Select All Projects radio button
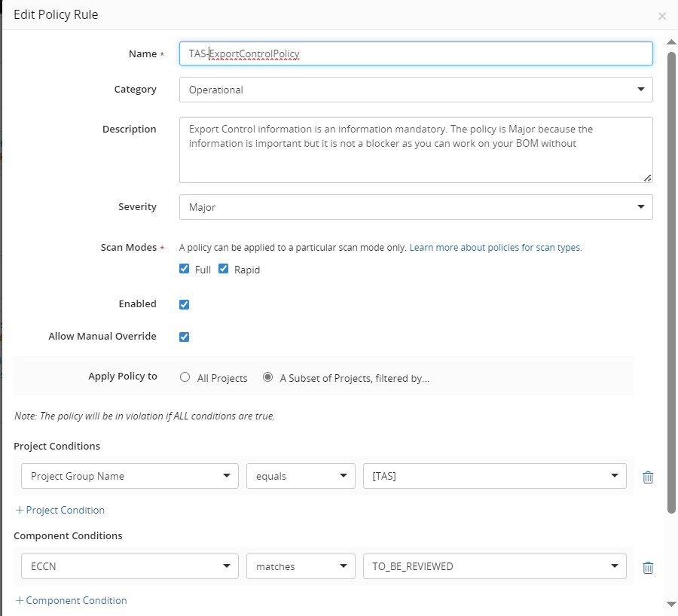The height and width of the screenshot is (616, 678). 185,377
